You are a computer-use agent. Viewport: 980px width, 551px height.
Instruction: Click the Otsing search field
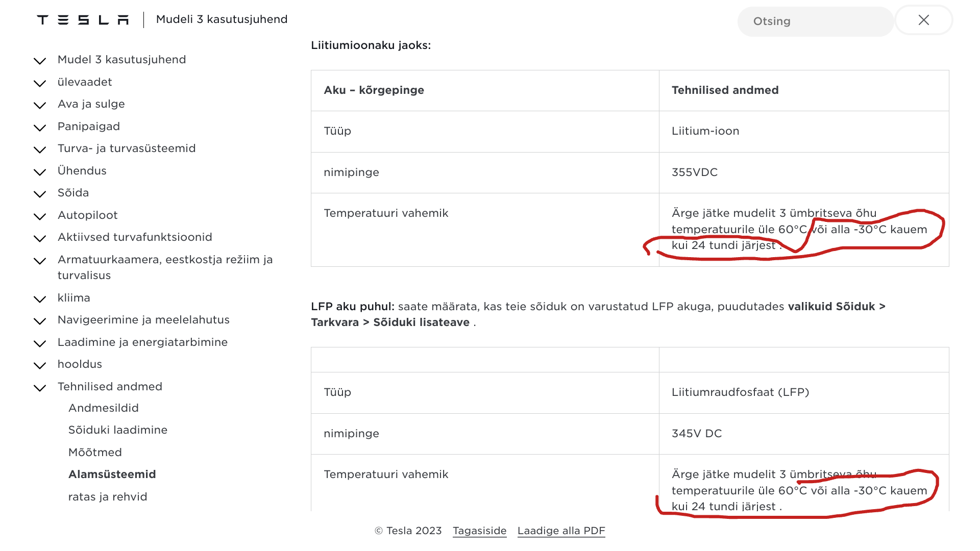point(815,21)
